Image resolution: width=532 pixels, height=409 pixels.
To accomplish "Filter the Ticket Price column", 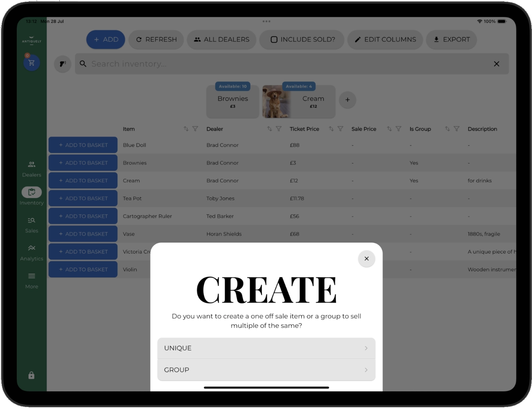I will click(340, 129).
